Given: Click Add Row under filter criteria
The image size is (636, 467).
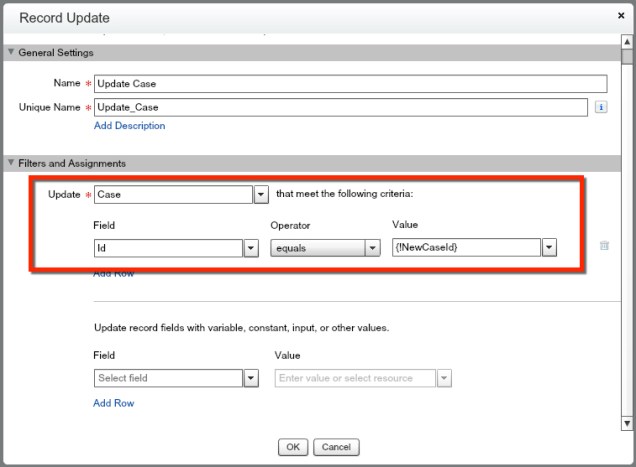Looking at the screenshot, I should pos(113,273).
